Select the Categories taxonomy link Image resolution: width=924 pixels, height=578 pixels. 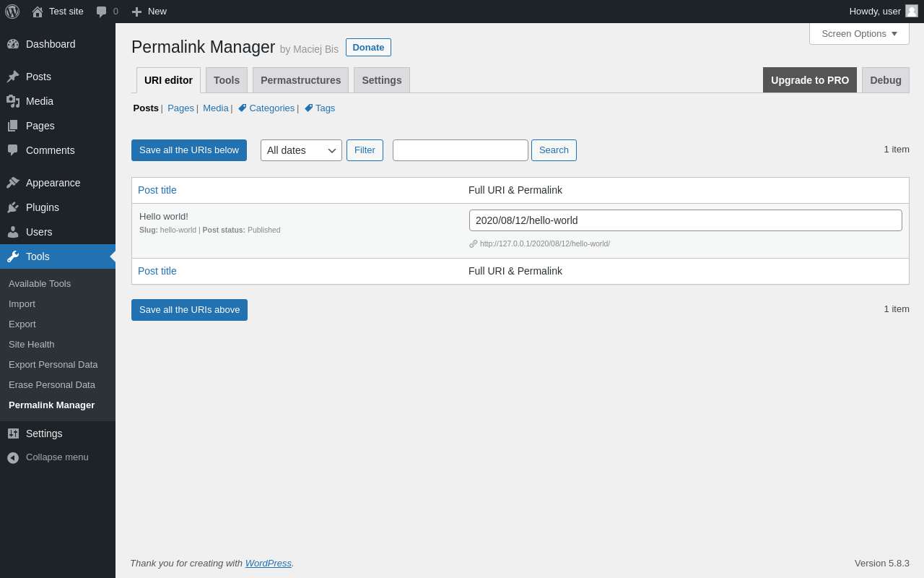pos(271,108)
